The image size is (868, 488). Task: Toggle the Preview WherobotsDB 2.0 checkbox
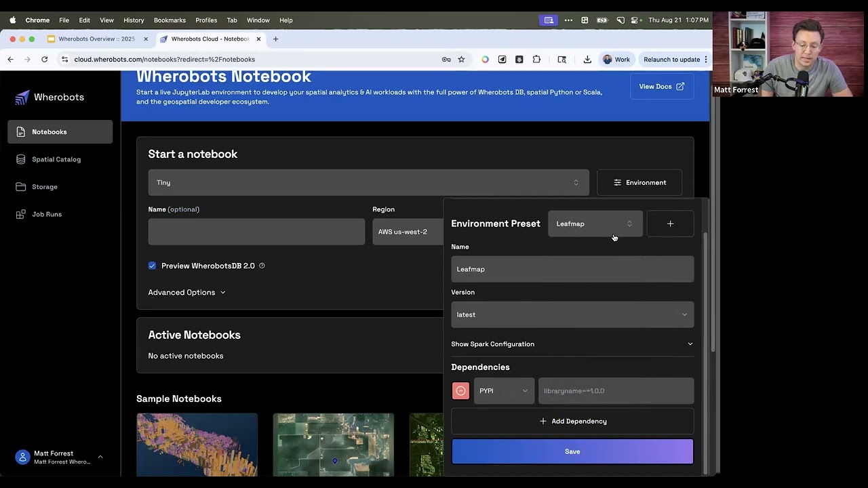pyautogui.click(x=152, y=266)
